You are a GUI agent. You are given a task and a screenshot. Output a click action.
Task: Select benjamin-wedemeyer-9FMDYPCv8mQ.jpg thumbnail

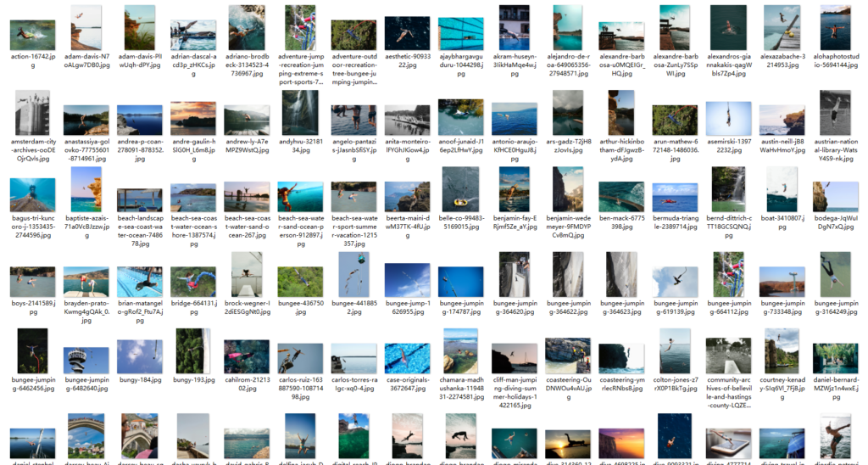(568, 189)
